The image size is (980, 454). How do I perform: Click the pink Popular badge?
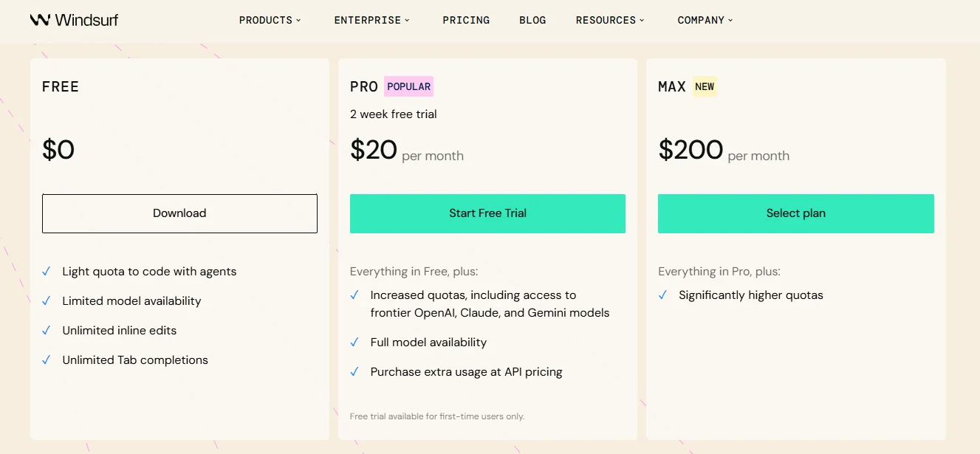click(x=408, y=86)
